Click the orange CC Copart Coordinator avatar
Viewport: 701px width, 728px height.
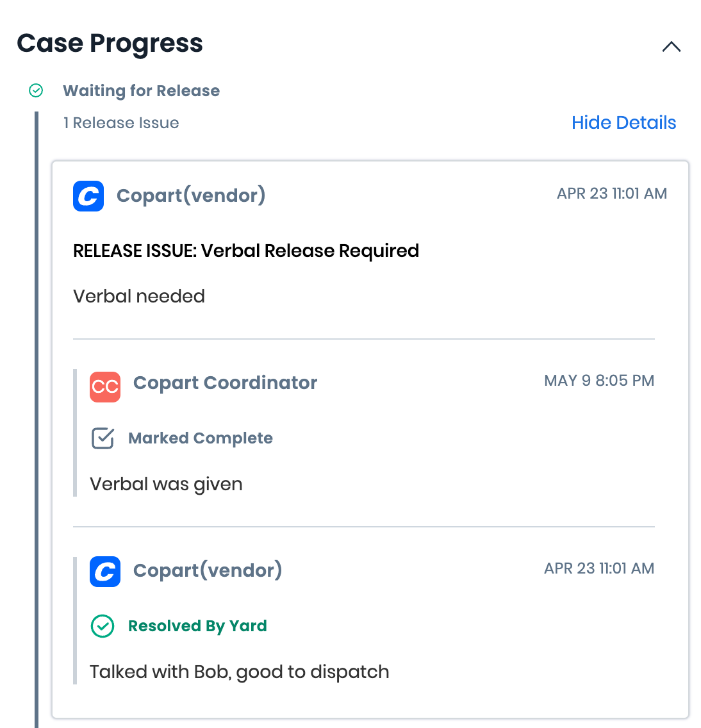point(105,386)
